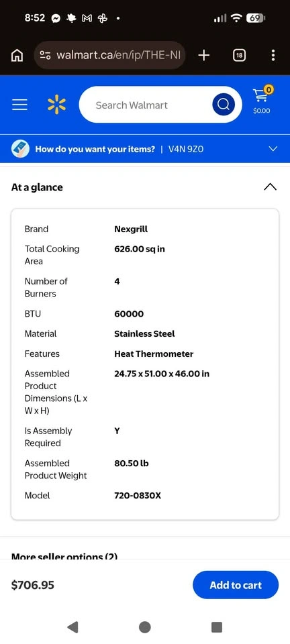Collapse the At a glance section
Screen dimensions: 290x644
tap(270, 187)
